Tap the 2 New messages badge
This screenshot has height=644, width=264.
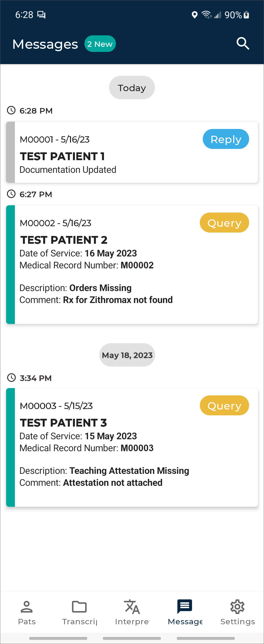100,44
